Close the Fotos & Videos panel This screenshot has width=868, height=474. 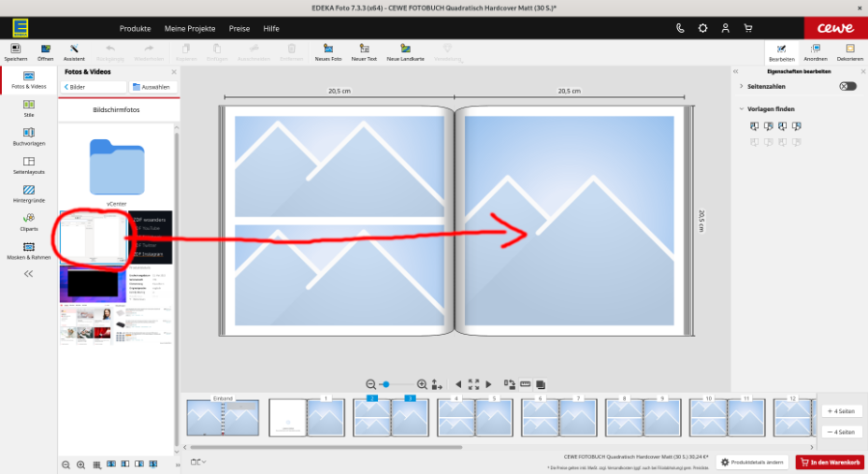(x=174, y=72)
